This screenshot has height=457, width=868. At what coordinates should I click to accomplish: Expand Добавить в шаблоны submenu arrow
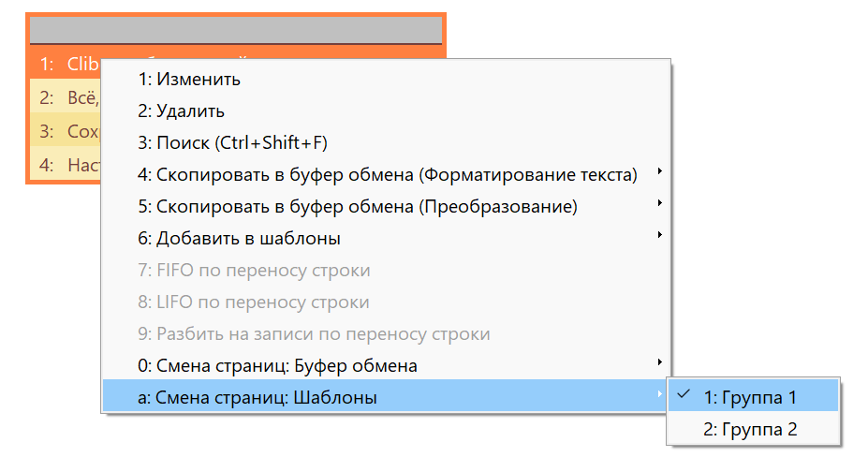click(x=659, y=235)
